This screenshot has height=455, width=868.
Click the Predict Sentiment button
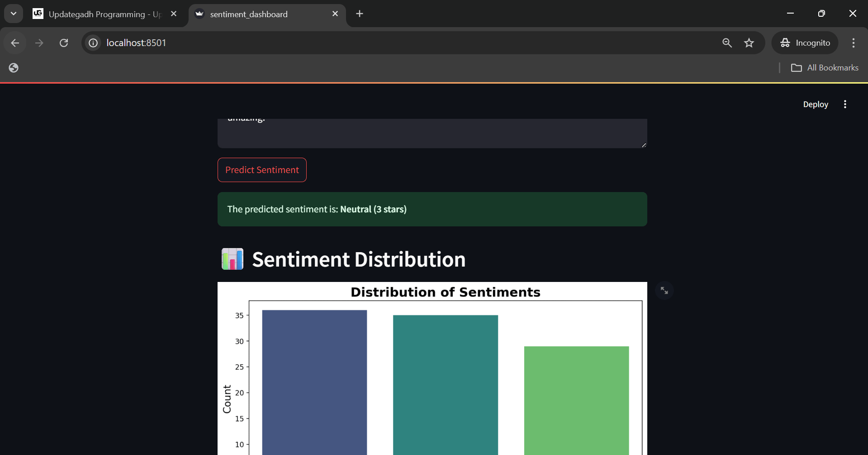tap(262, 170)
